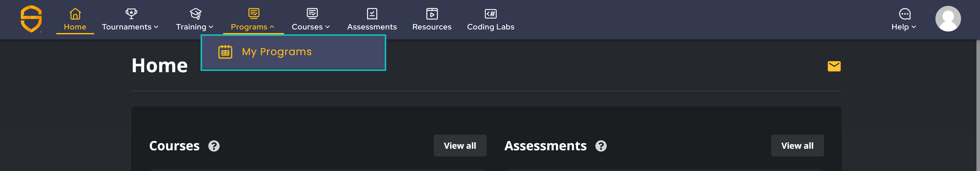Screen dimensions: 980x171
Task: View all Assessments
Action: (797, 146)
